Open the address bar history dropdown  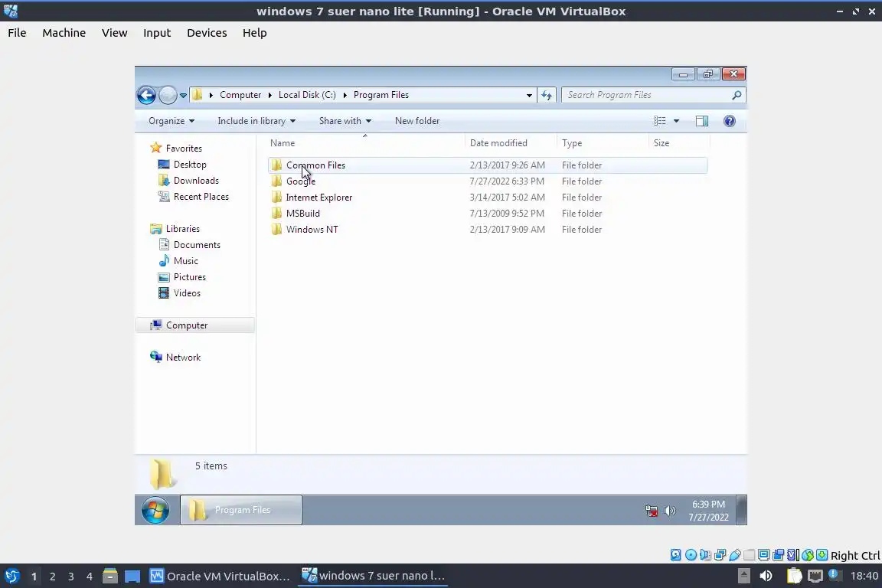(x=529, y=95)
